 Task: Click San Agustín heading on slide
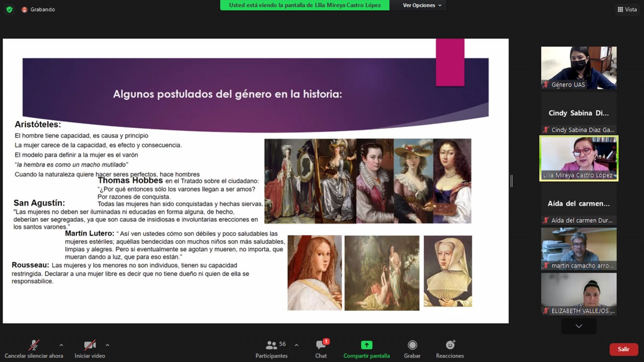pos(39,203)
